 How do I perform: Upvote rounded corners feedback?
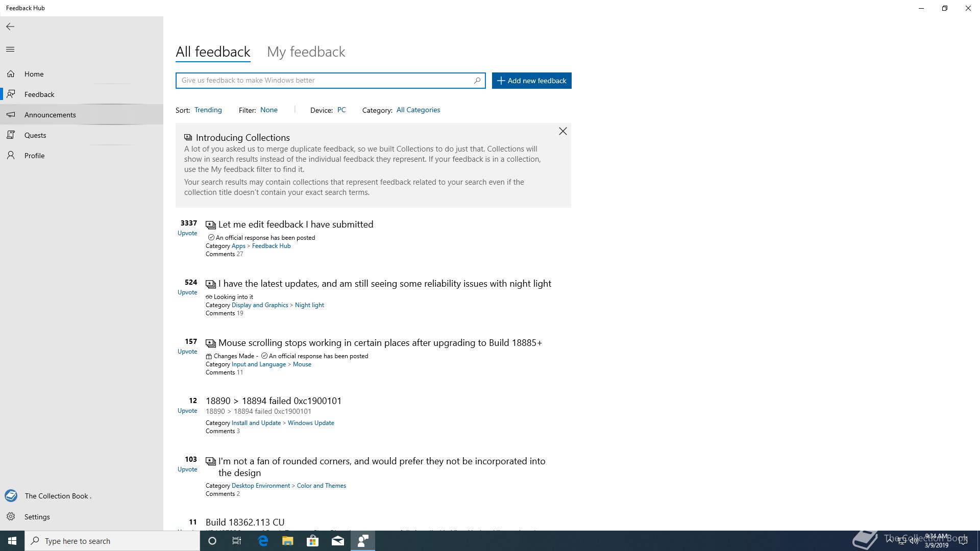pyautogui.click(x=187, y=469)
